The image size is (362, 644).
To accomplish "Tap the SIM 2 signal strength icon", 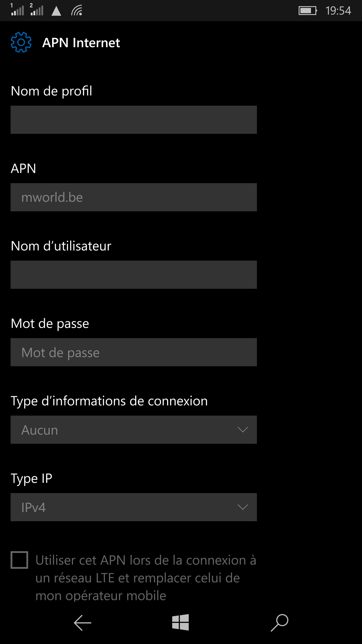I will 37,10.
